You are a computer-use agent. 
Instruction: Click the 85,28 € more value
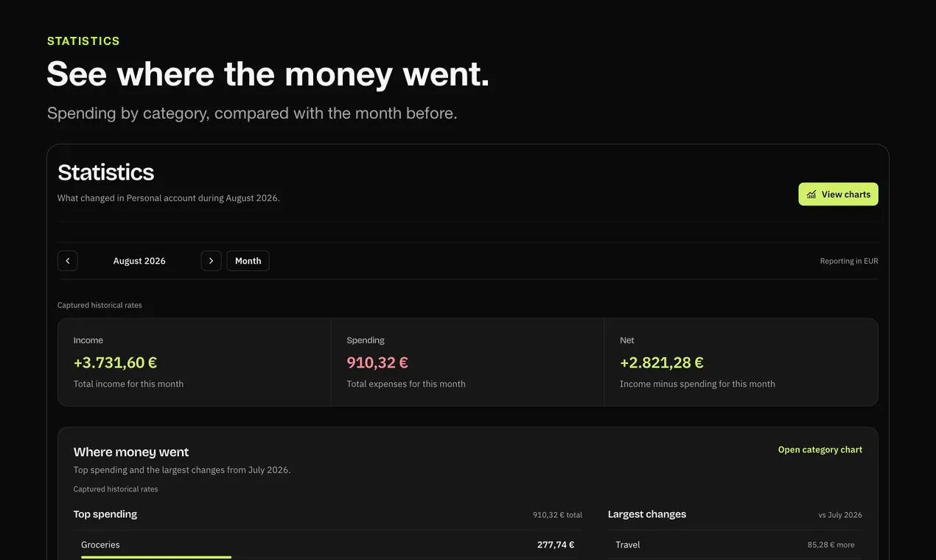(x=831, y=545)
